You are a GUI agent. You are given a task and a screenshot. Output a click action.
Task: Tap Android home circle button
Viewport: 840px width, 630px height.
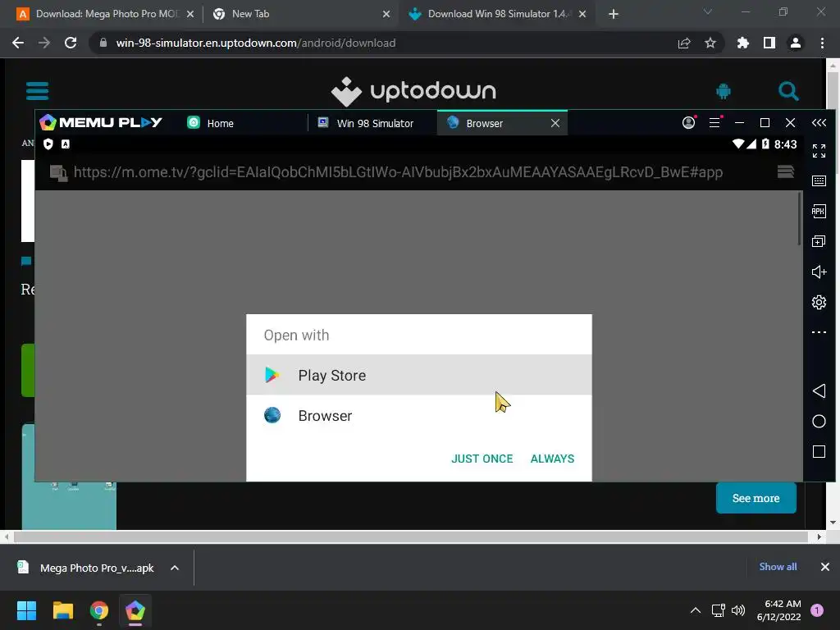point(819,422)
